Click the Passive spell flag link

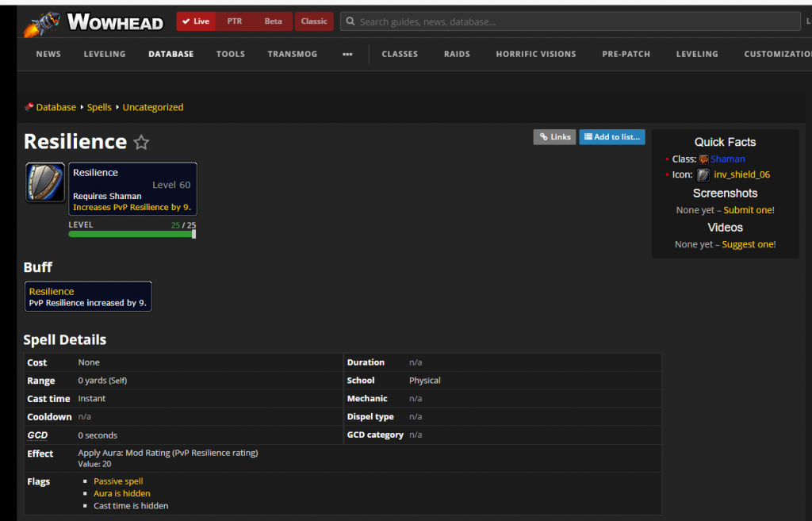[118, 481]
